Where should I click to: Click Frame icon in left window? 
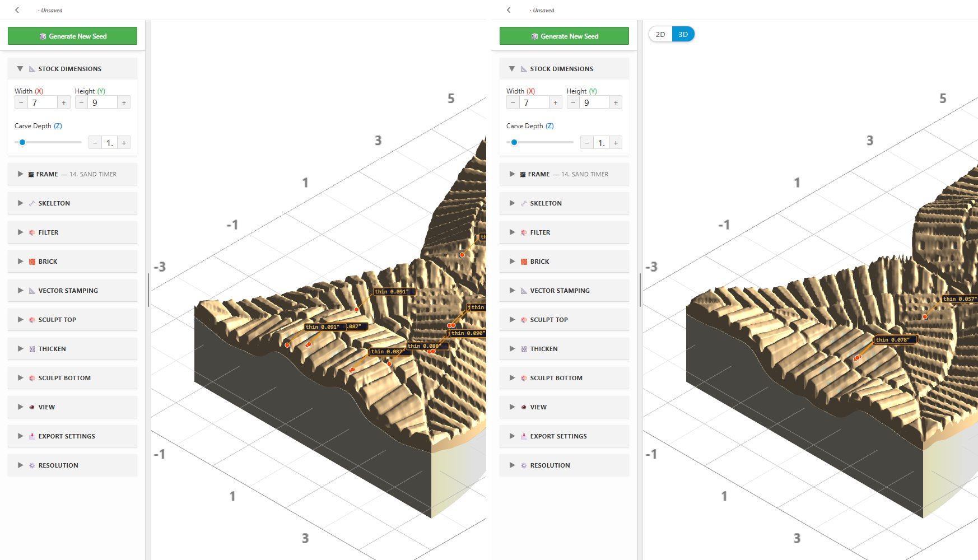(x=31, y=174)
